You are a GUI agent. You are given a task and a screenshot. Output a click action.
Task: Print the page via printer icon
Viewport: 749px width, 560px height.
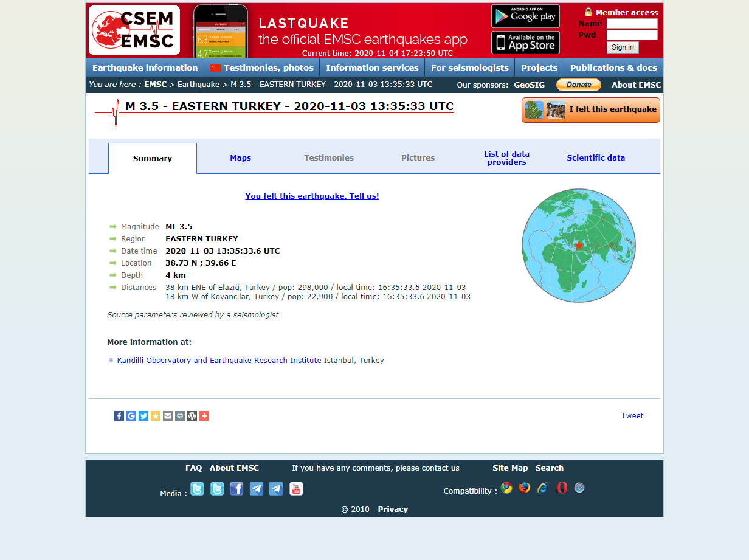tap(180, 416)
